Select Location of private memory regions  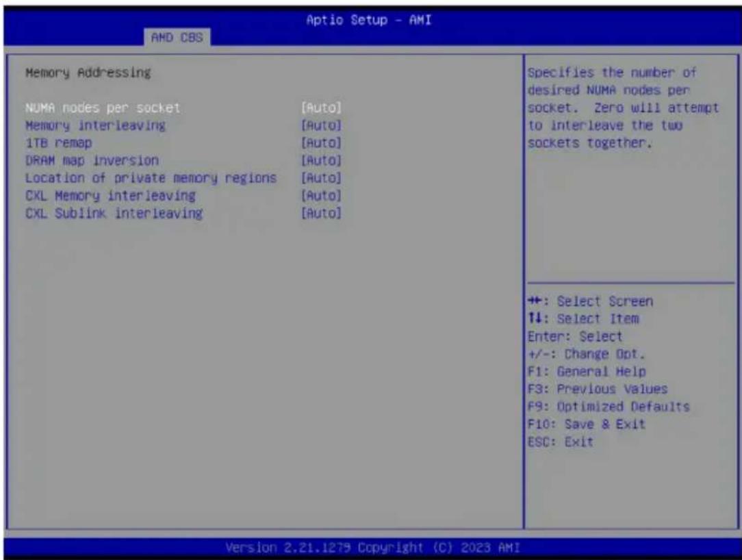(151, 178)
